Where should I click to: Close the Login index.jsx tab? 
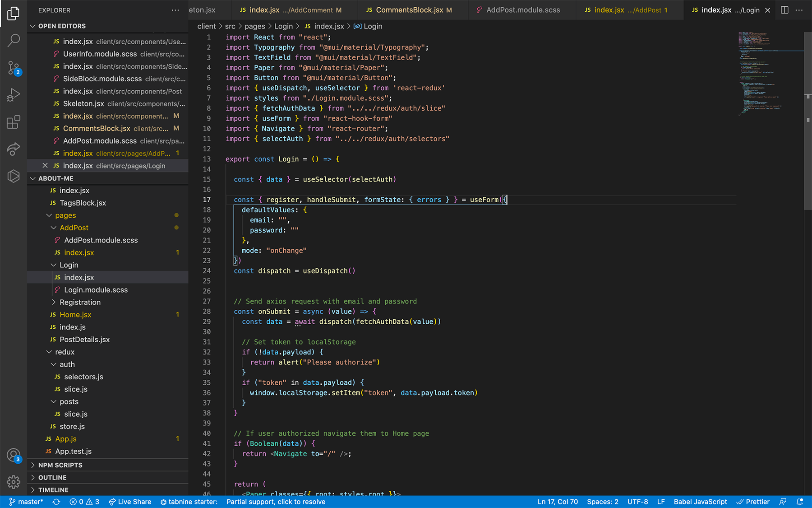tap(767, 10)
